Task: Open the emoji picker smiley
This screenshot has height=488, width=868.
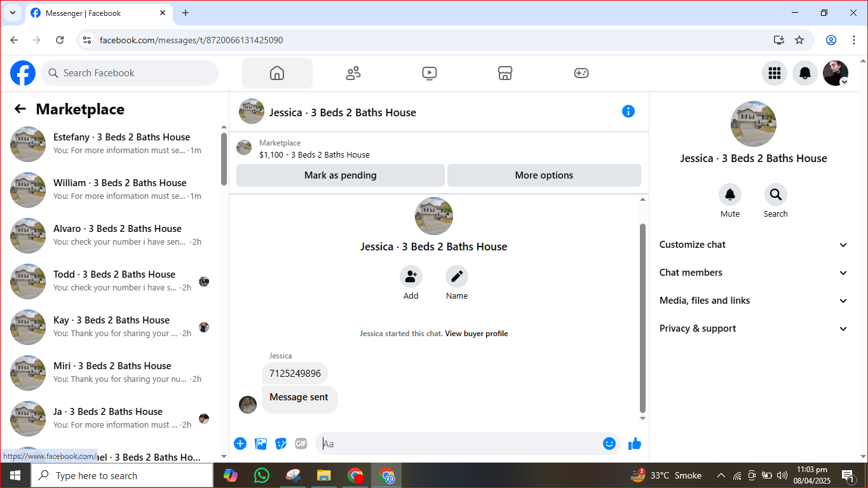Action: click(609, 444)
